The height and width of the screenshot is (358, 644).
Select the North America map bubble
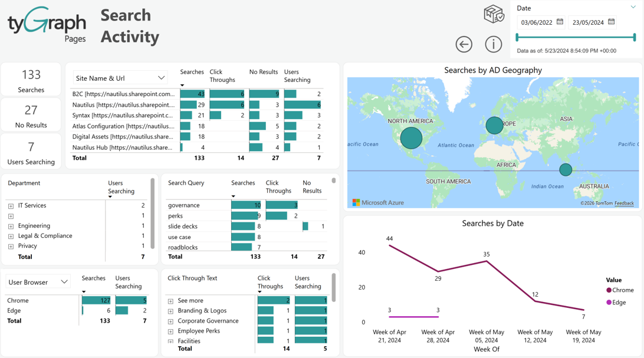tap(411, 137)
